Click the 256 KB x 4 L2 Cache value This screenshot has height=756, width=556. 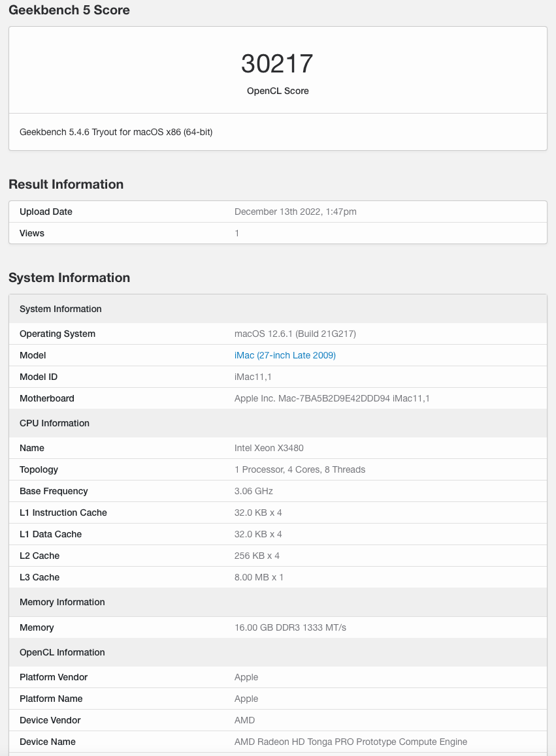click(257, 556)
